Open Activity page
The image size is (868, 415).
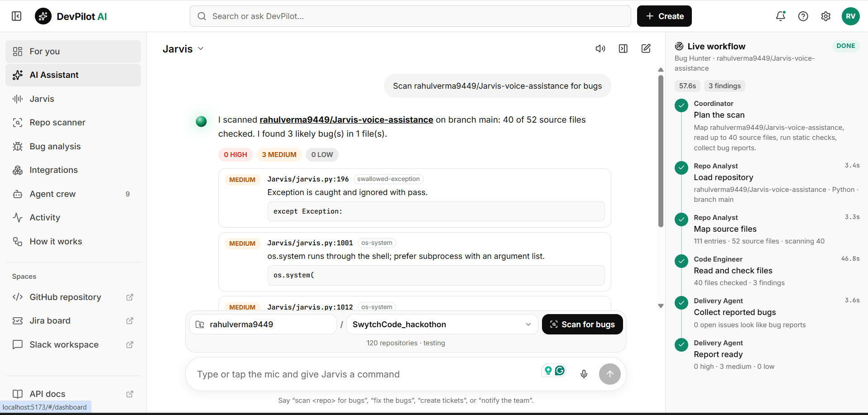tap(73, 218)
